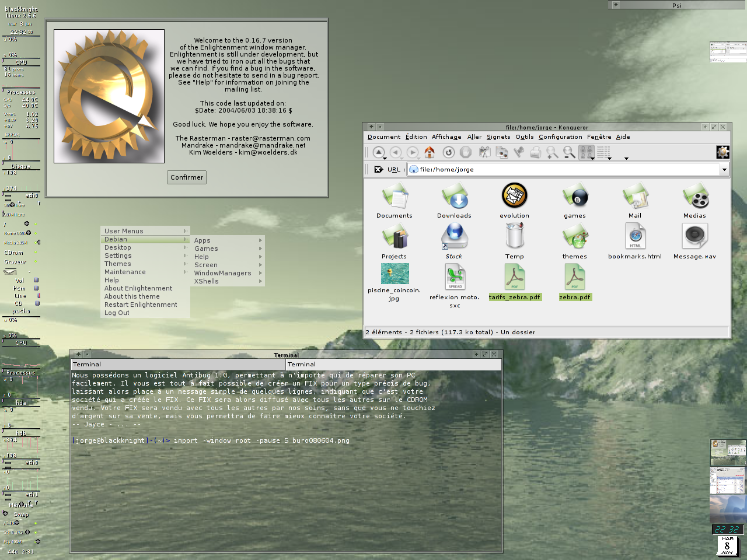Click the Forward arrow in Konqueror toolbar

413,152
